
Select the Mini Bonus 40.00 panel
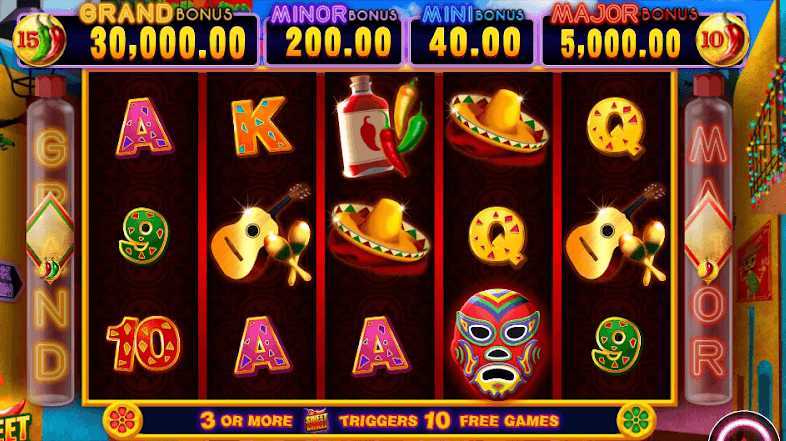coord(472,39)
